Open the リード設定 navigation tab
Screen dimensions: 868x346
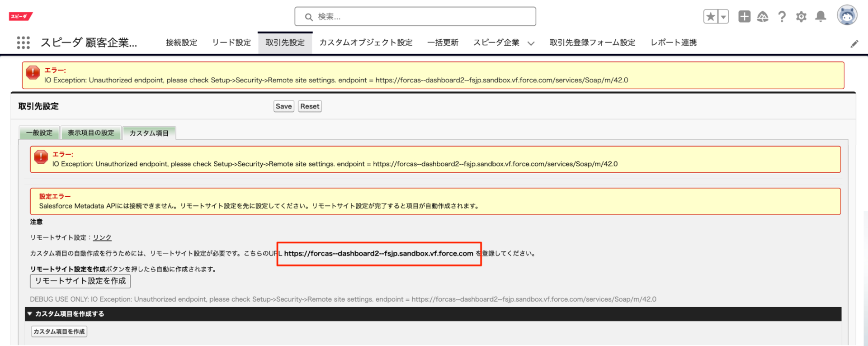tap(231, 43)
